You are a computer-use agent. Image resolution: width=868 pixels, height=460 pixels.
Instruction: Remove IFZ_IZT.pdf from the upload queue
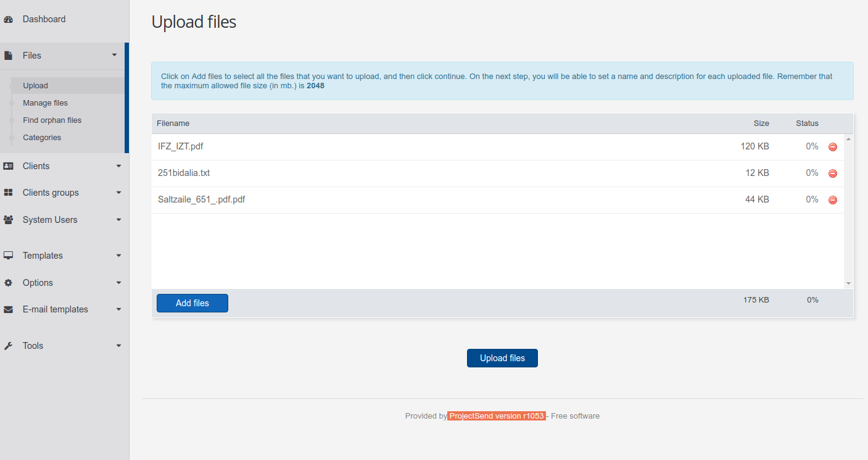click(x=832, y=147)
